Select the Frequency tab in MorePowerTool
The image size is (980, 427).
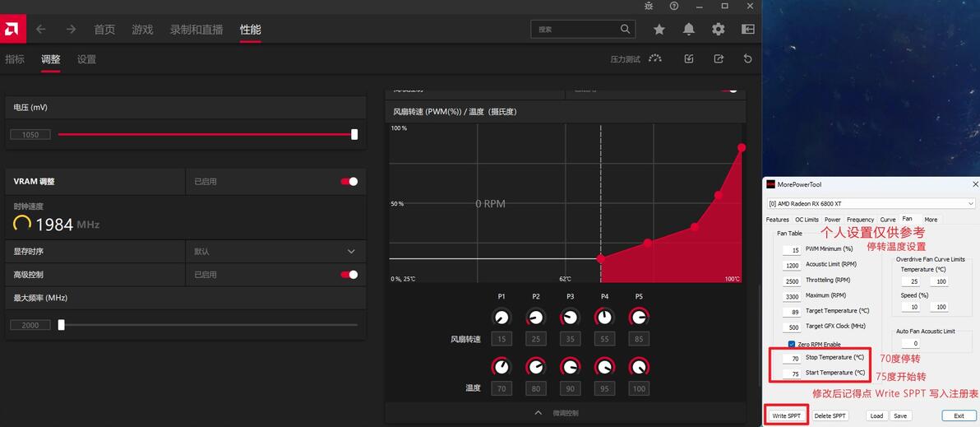click(861, 220)
